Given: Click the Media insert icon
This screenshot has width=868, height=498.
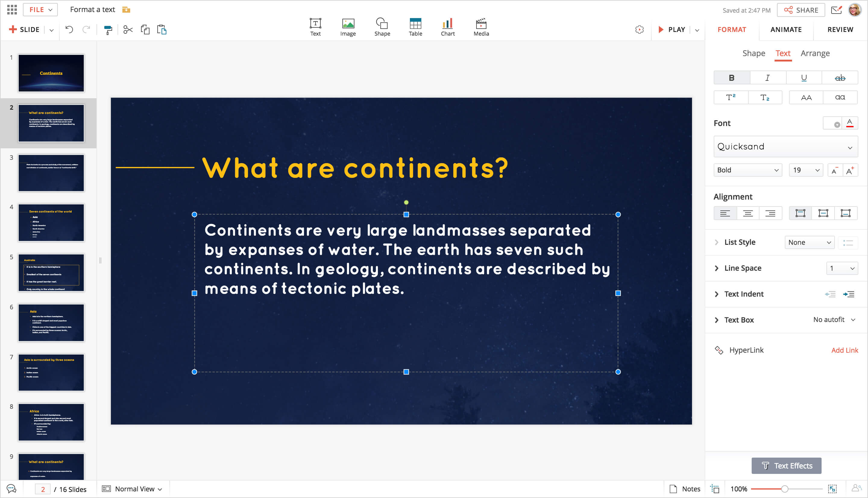Looking at the screenshot, I should 481,27.
